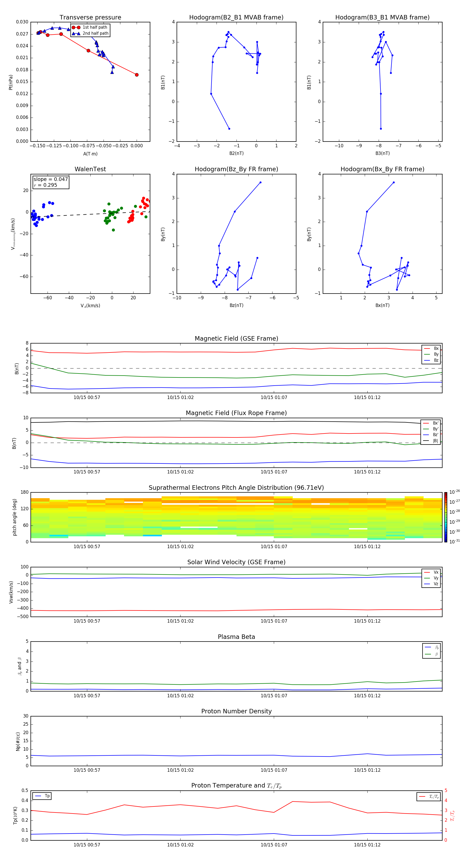Image resolution: width=473 pixels, height=868 pixels.
Task: Click 'Suprathermal Electrons Pitch Angle Distribution' title
Action: (236, 488)
